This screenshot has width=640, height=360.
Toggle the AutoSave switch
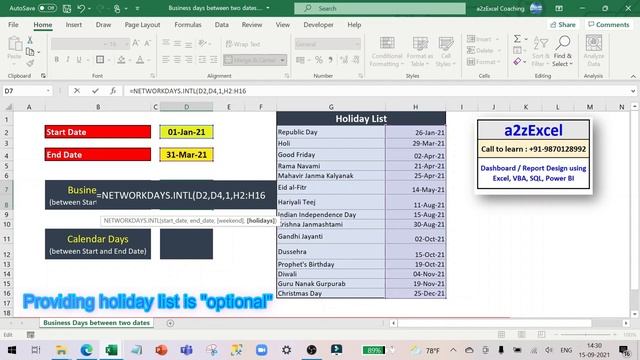pyautogui.click(x=47, y=8)
